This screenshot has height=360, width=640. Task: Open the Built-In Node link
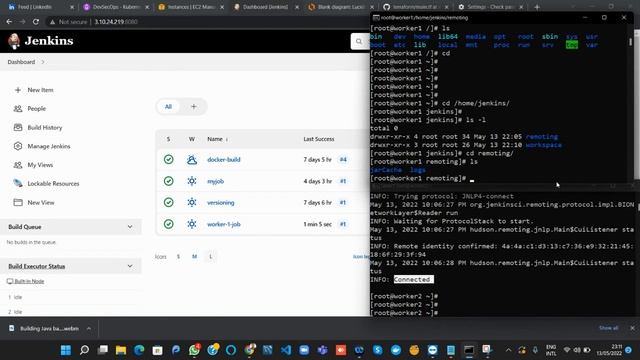tap(29, 281)
